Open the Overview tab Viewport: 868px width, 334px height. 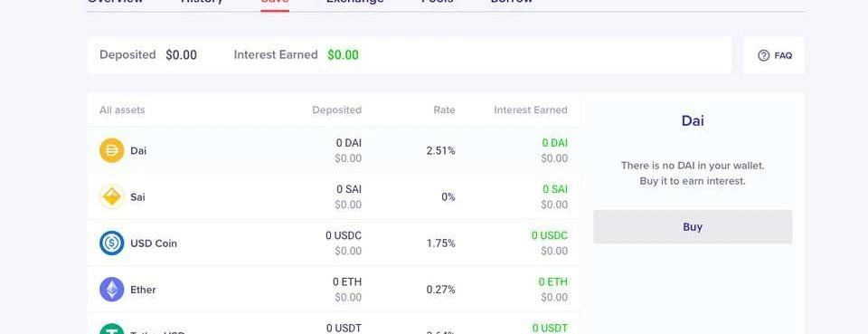pyautogui.click(x=116, y=2)
